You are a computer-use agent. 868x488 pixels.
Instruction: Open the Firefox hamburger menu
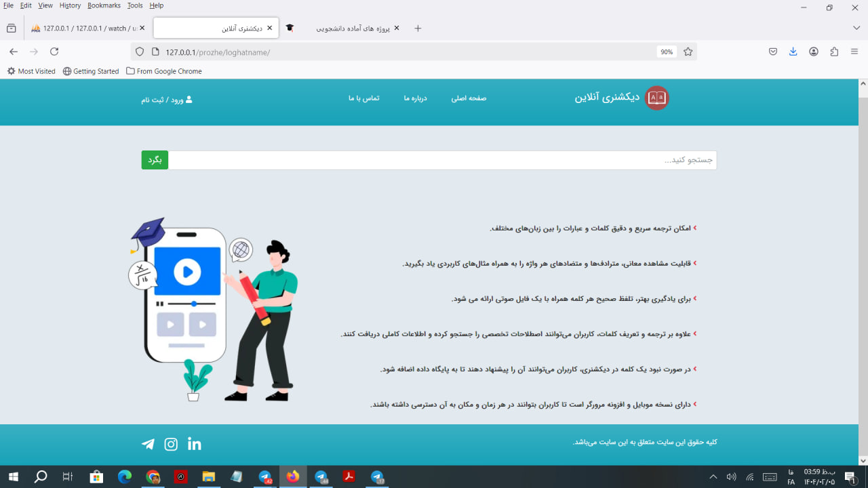click(854, 51)
